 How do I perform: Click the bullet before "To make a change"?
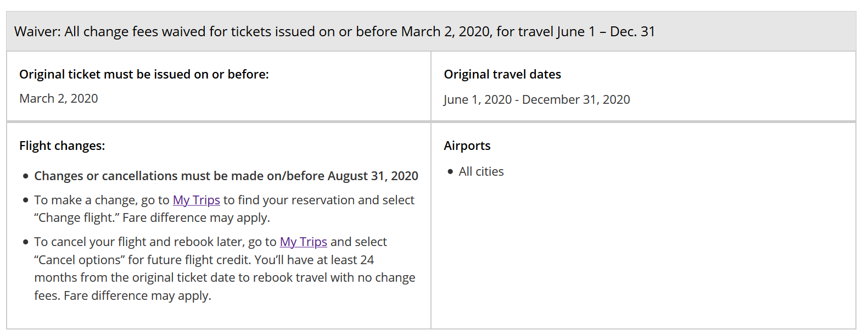(26, 200)
